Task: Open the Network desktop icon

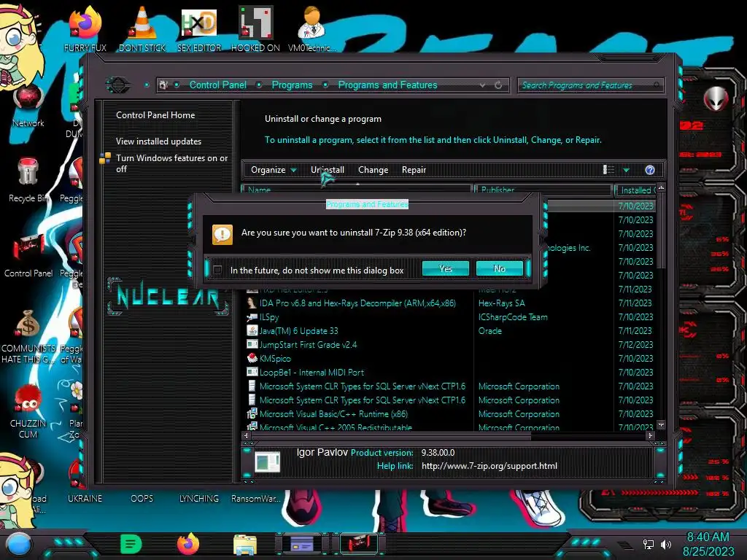Action: tap(28, 107)
